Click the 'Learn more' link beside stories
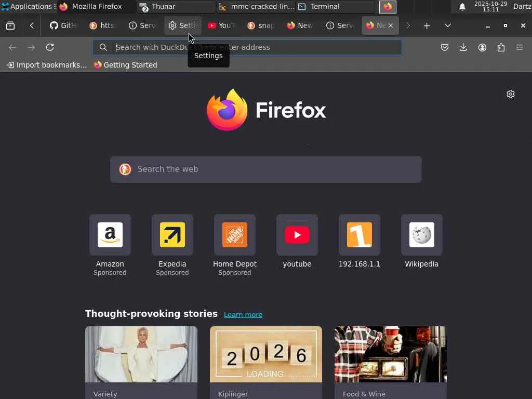The width and height of the screenshot is (532, 399). pos(243,315)
